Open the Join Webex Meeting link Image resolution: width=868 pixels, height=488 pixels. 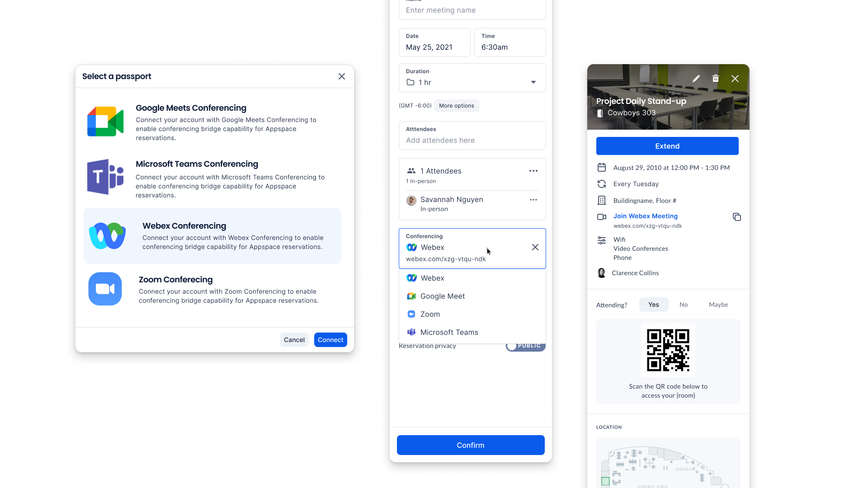click(646, 216)
